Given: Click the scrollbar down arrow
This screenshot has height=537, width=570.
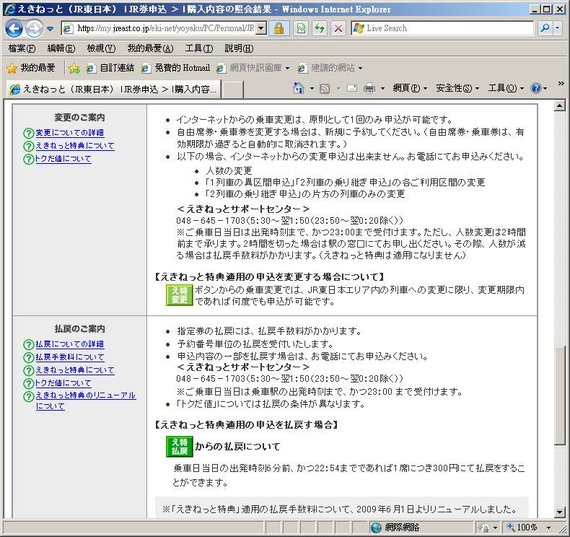Looking at the screenshot, I should 560,512.
